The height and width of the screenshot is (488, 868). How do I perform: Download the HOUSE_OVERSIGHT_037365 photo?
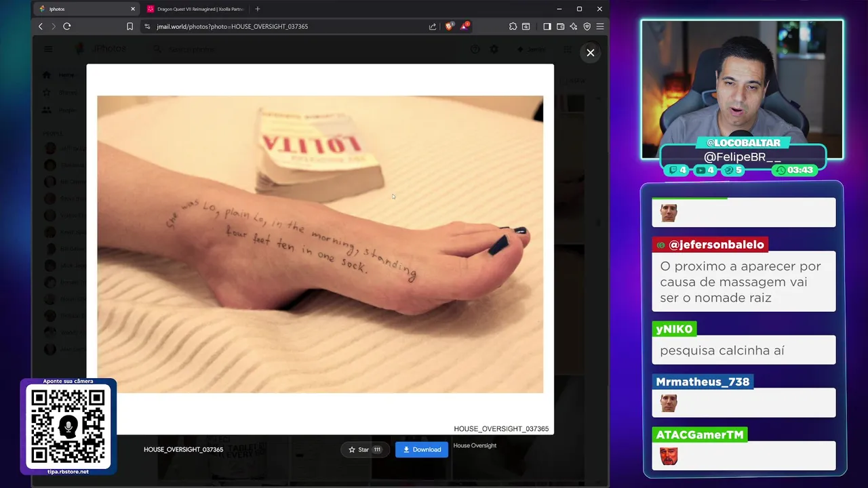coord(422,449)
